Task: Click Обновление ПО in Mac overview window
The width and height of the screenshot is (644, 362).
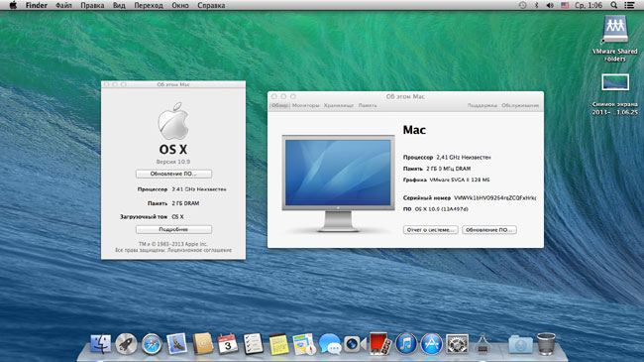Action: (x=489, y=230)
